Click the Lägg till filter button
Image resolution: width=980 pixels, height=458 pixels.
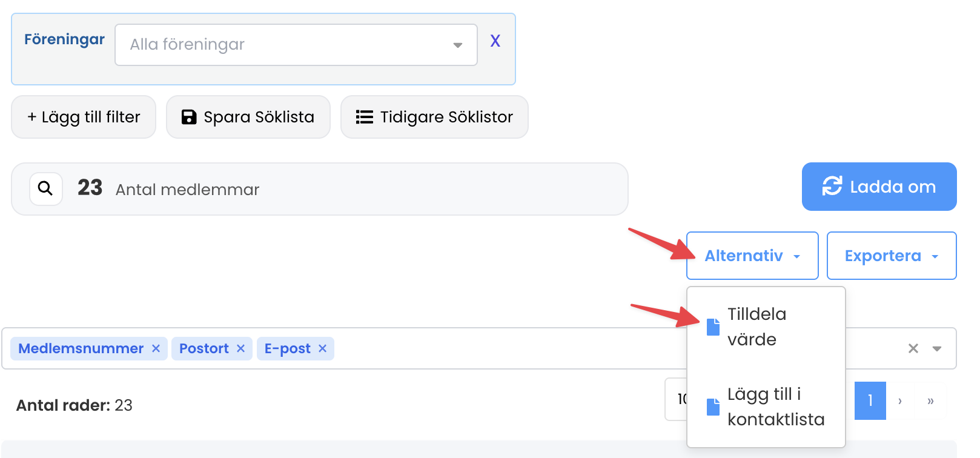83,117
